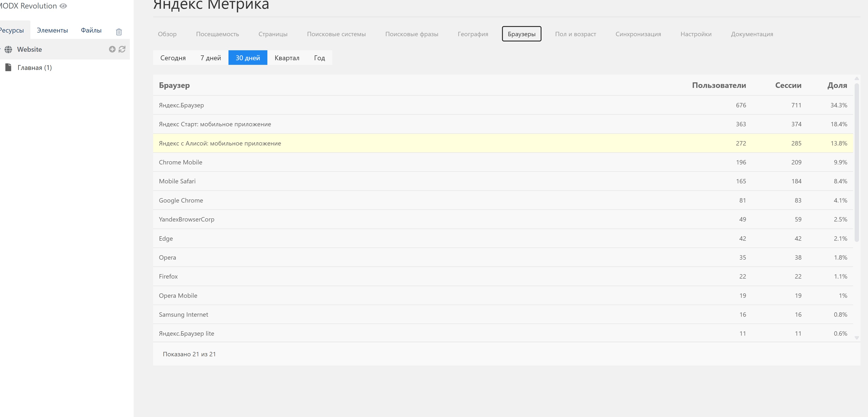Click the eye preview icon beside MODX Revolution
The height and width of the screenshot is (417, 868).
(63, 6)
